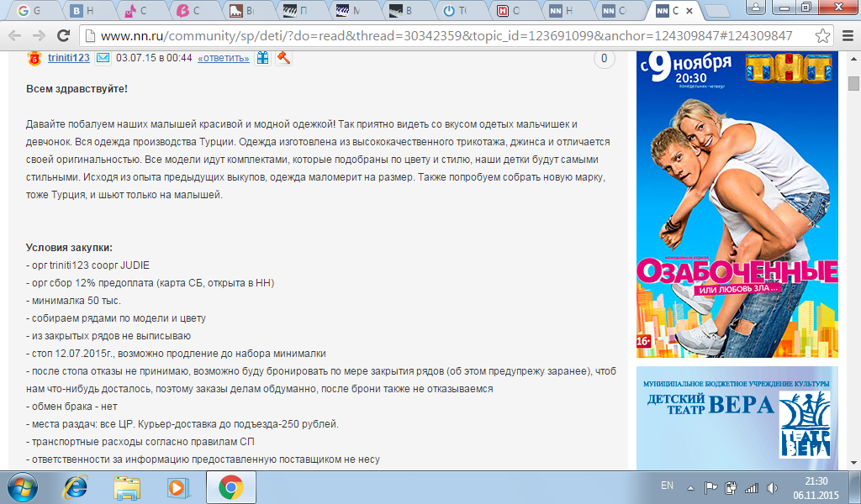Click the browser Back arrow

[15, 35]
